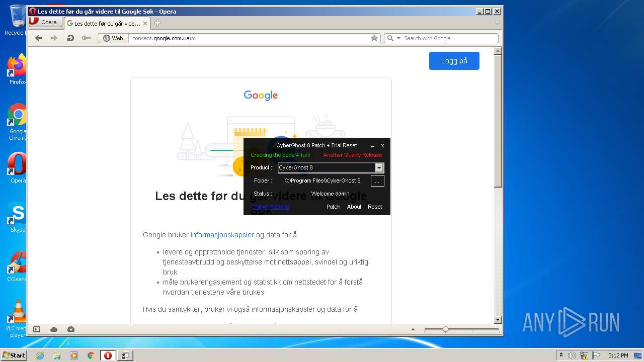The width and height of the screenshot is (644, 362).
Task: Open Google Chrome desktop shortcut
Action: [x=17, y=122]
